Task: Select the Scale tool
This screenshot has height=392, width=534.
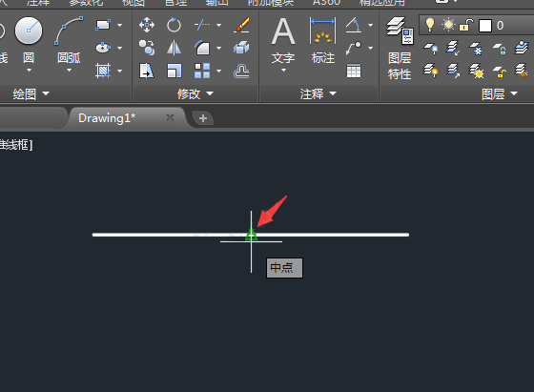Action: (174, 71)
